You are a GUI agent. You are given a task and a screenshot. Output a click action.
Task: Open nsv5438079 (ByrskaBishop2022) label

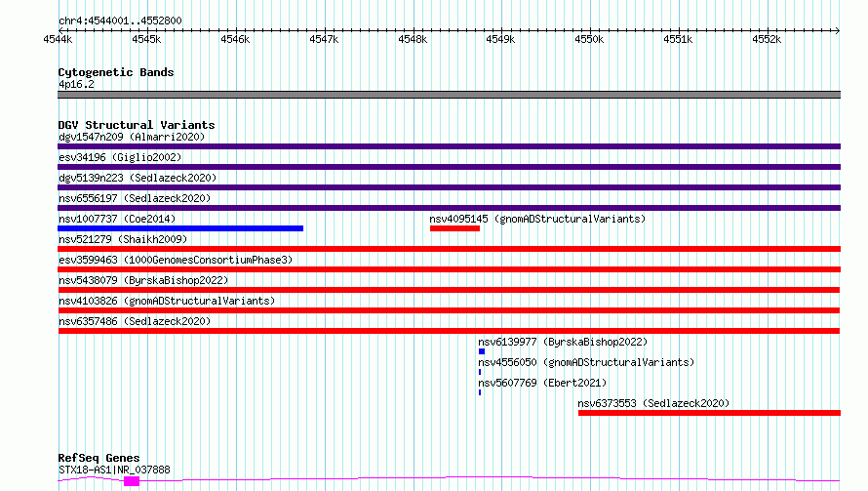(143, 280)
